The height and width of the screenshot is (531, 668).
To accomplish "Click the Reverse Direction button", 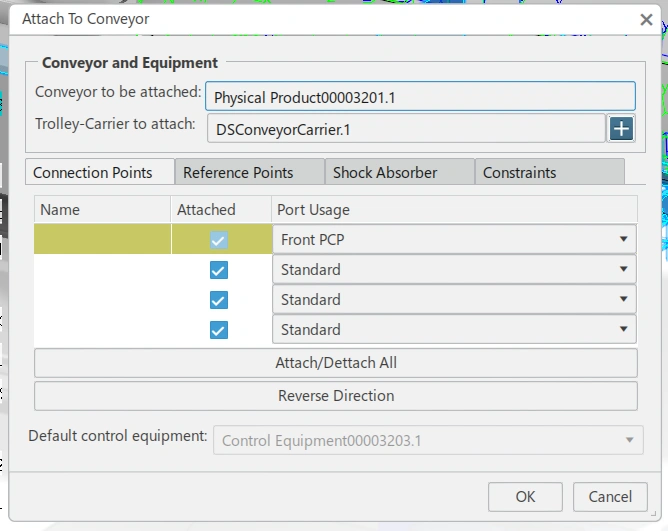I will point(335,396).
